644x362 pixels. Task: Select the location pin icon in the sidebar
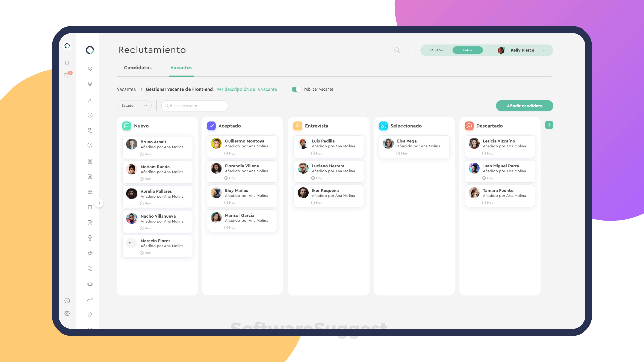tap(90, 84)
